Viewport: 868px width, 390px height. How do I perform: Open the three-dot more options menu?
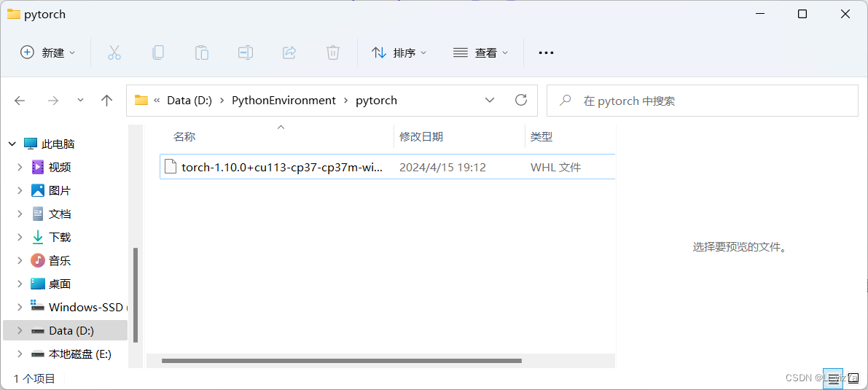tap(547, 52)
